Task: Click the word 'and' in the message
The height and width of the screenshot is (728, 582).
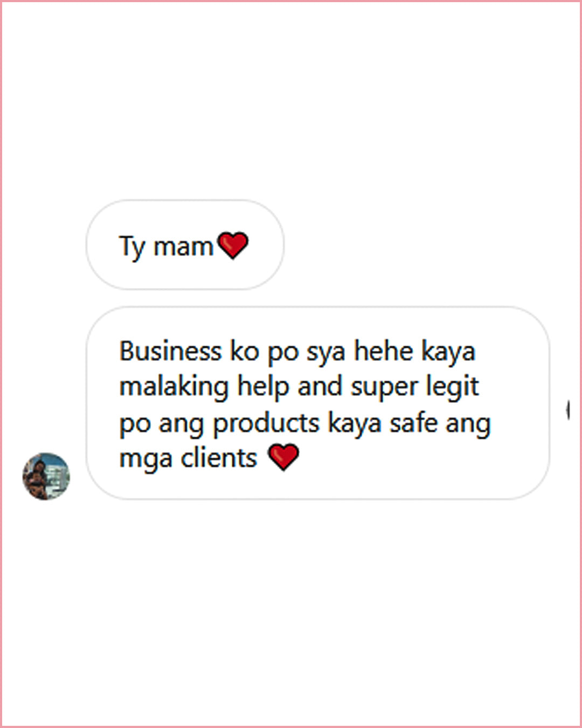Action: click(320, 387)
